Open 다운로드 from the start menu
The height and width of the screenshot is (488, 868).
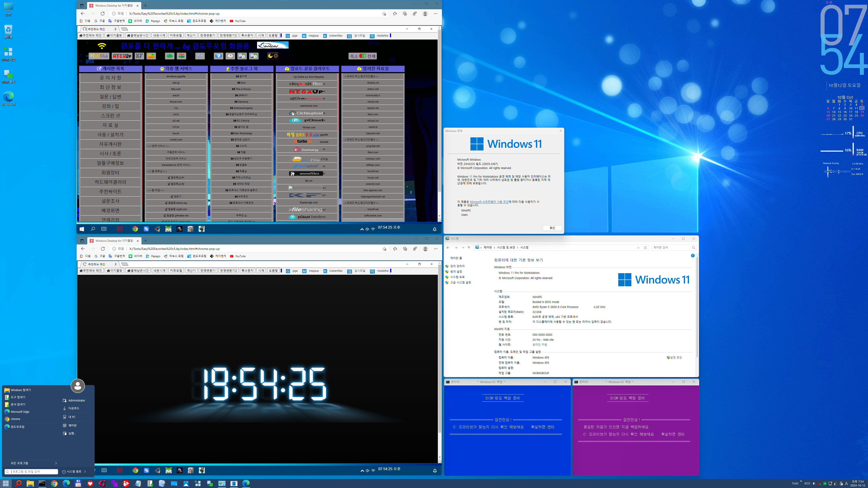74,408
